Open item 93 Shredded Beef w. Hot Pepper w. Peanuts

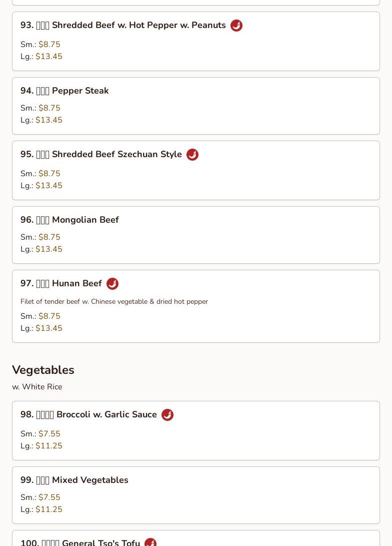coord(196,42)
